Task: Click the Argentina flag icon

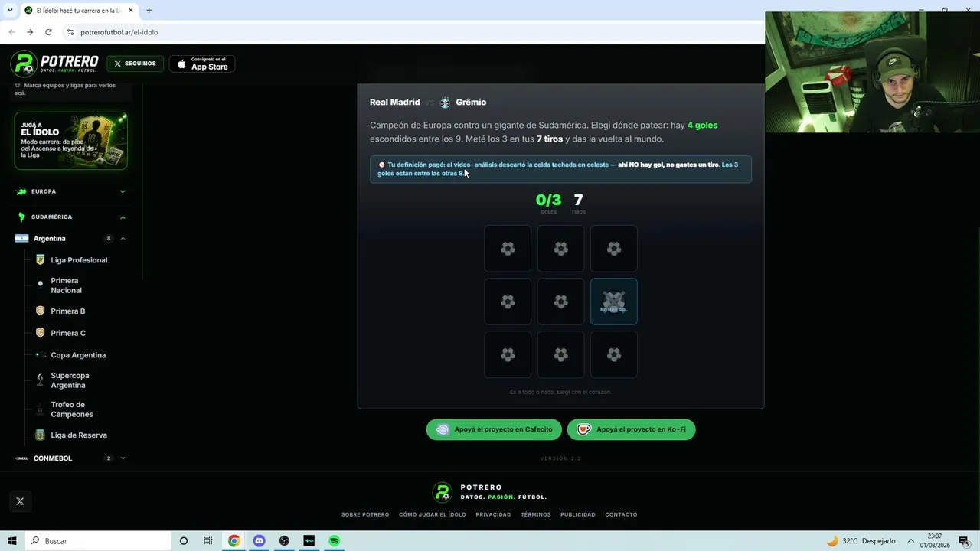Action: point(21,239)
